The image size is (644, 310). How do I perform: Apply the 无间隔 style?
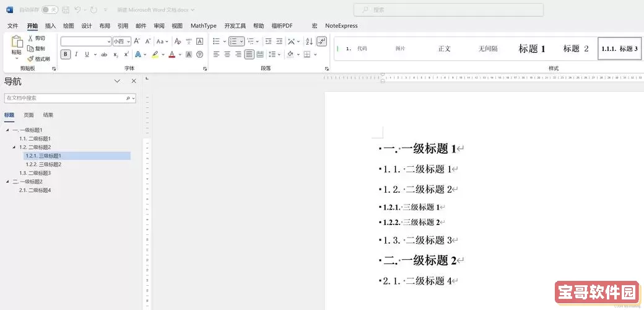coord(488,49)
